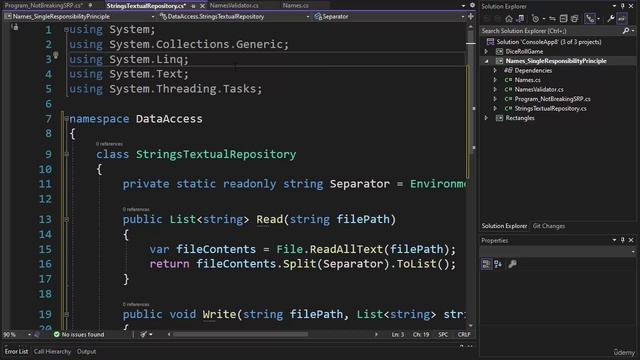Collapse the using directives block

67,29
